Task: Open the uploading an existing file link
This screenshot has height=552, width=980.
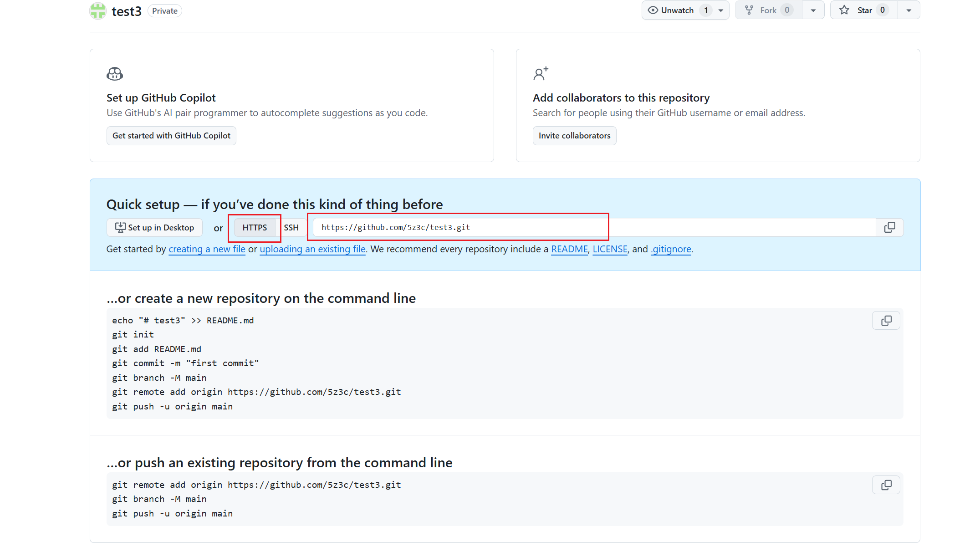Action: [312, 249]
